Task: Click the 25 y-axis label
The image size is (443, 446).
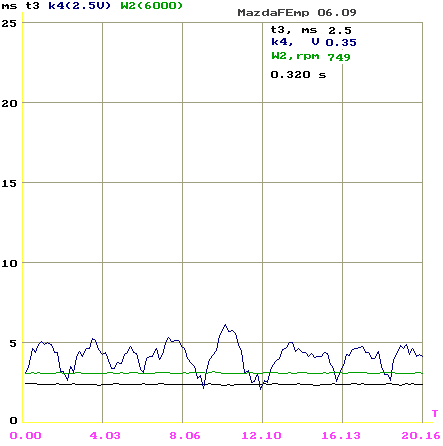Action: pyautogui.click(x=9, y=23)
